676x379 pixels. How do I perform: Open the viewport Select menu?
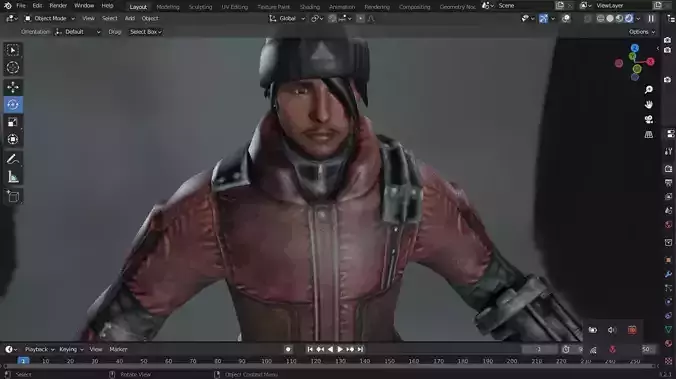click(110, 19)
